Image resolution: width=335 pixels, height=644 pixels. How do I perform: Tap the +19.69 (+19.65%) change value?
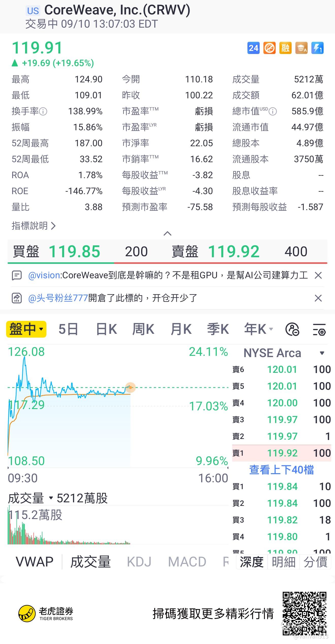(x=58, y=63)
